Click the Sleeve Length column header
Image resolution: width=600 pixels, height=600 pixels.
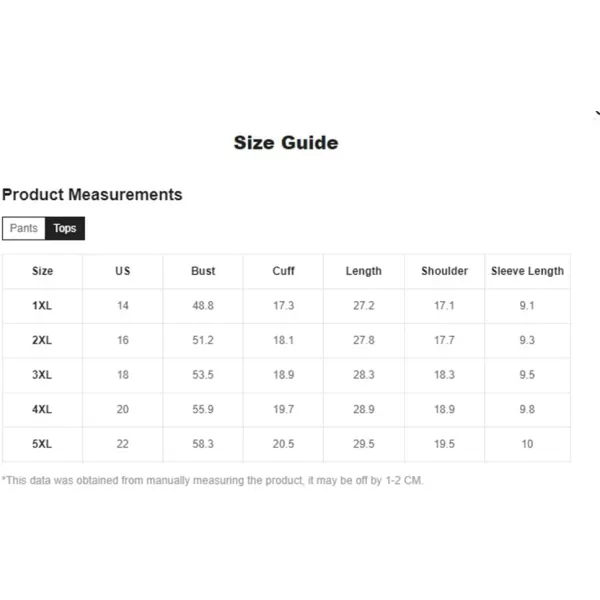coord(527,271)
